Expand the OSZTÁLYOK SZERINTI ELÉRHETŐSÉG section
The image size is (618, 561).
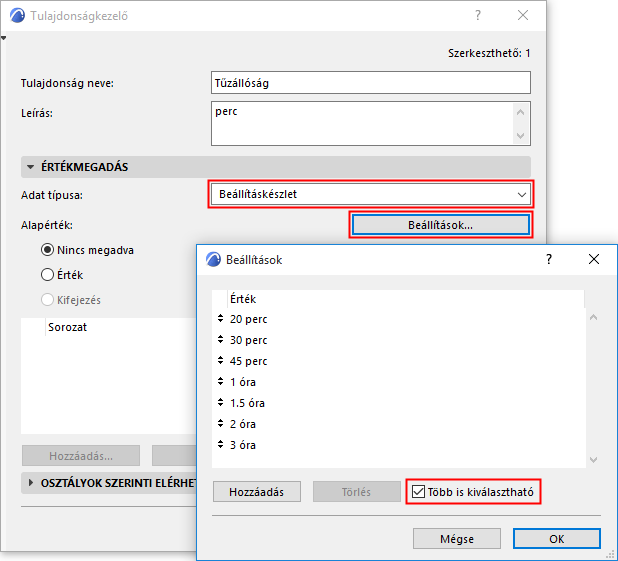click(31, 483)
